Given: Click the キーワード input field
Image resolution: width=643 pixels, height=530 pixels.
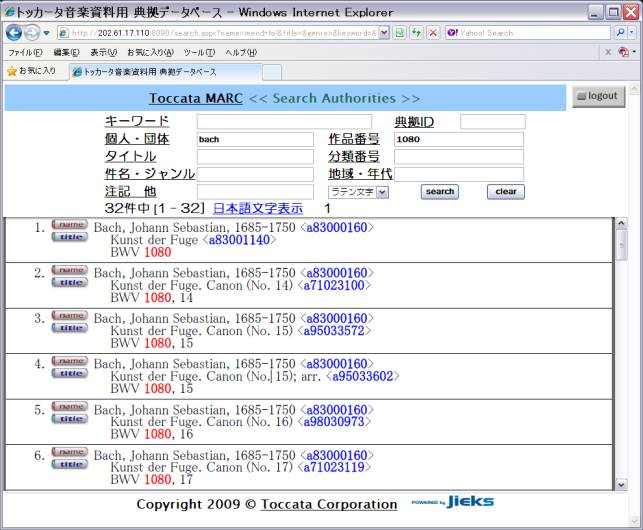Looking at the screenshot, I should coord(284,122).
